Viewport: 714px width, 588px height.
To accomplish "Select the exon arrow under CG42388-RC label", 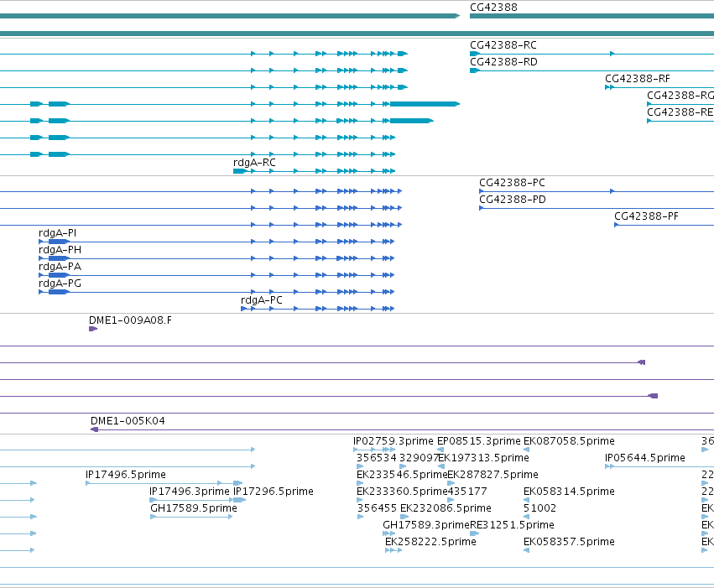I will coord(475,54).
